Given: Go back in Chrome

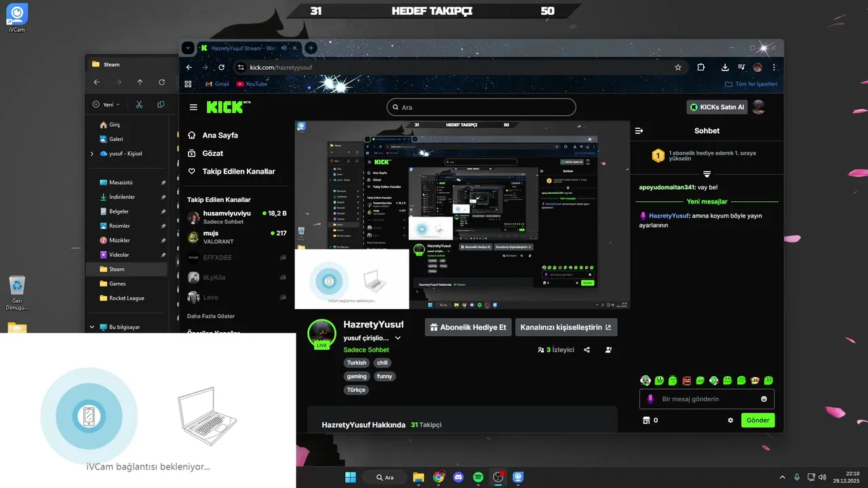Looking at the screenshot, I should pyautogui.click(x=189, y=67).
